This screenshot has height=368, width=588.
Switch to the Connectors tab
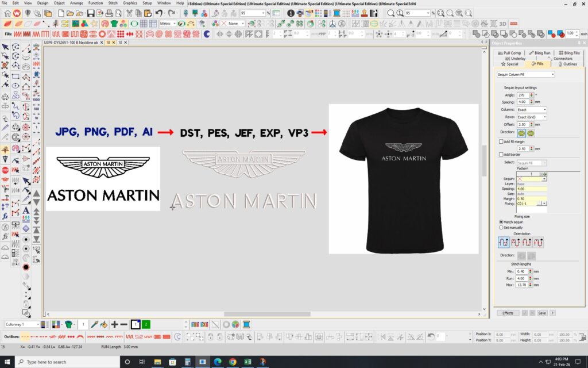pos(563,59)
